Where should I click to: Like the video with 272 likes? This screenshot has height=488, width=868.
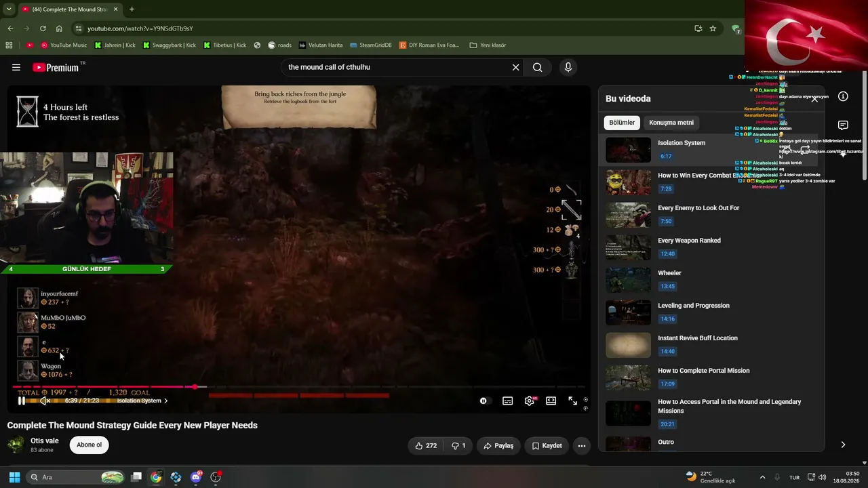(426, 445)
